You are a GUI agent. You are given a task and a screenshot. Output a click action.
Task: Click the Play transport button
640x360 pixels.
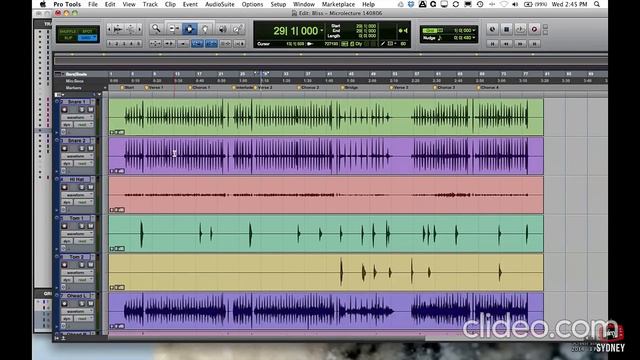(x=520, y=29)
